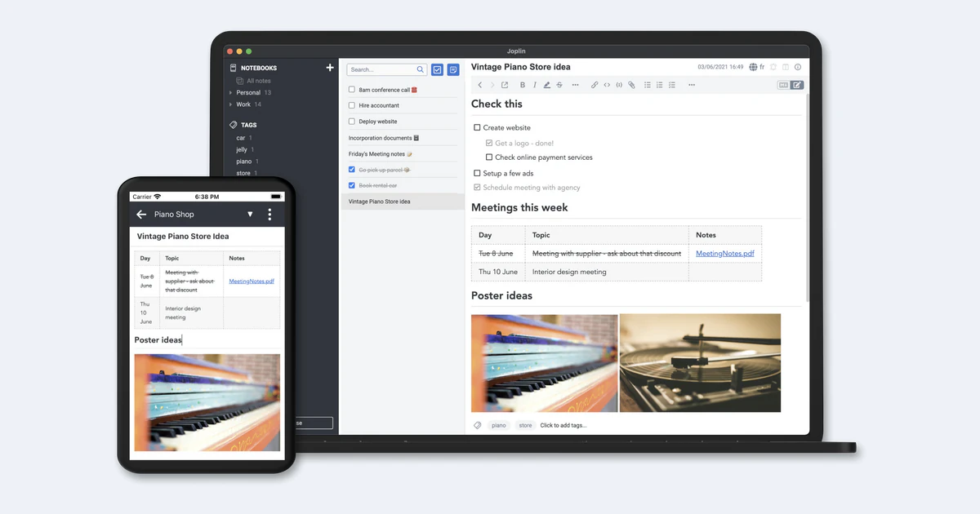Screen dimensions: 980x514
Task: Apply highlight formatting
Action: (x=547, y=85)
